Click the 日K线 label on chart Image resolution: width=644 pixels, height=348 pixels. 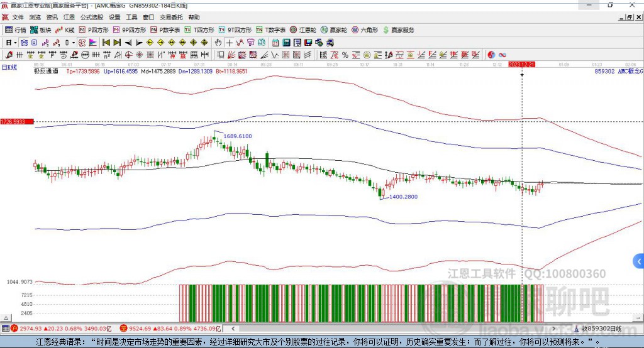pyautogui.click(x=9, y=67)
